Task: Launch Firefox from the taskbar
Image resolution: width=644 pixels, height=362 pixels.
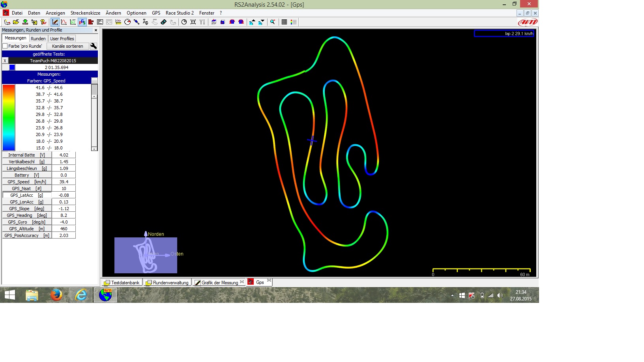Action: pos(56,295)
